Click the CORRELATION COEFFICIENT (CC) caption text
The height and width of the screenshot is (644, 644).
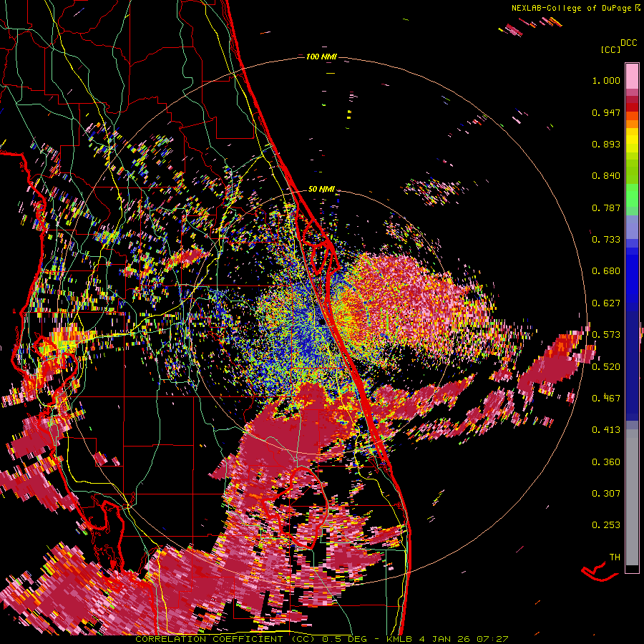click(x=225, y=639)
